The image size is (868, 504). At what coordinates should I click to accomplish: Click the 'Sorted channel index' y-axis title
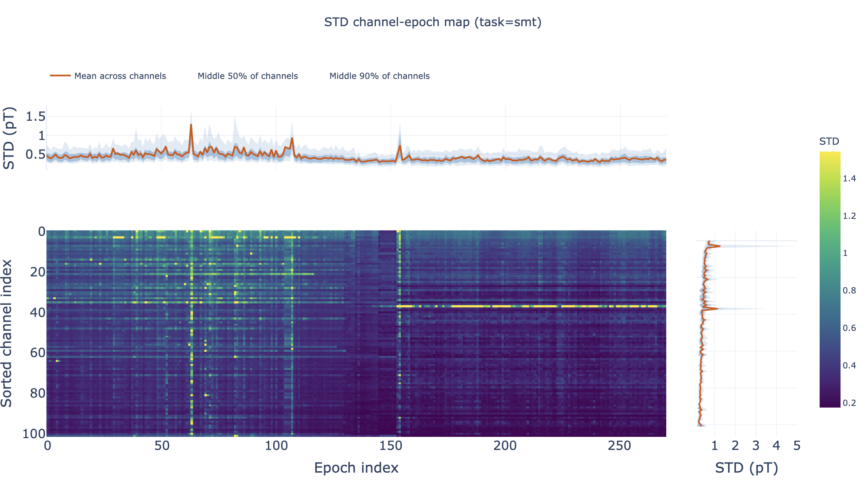click(7, 333)
